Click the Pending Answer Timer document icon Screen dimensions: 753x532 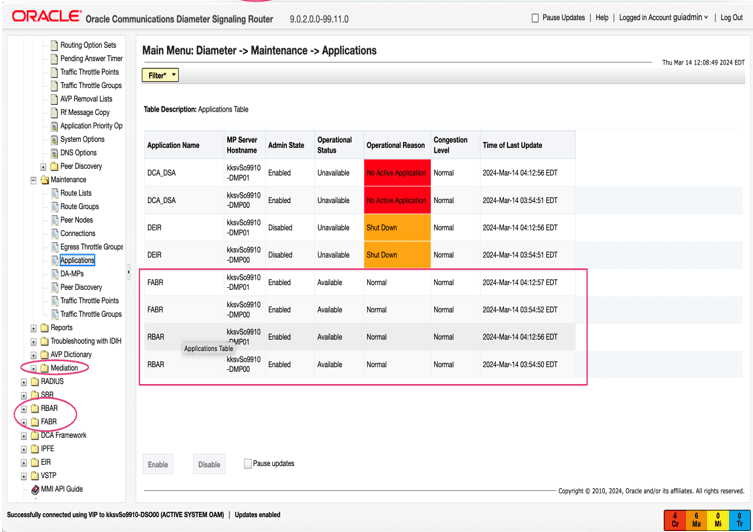coord(54,59)
